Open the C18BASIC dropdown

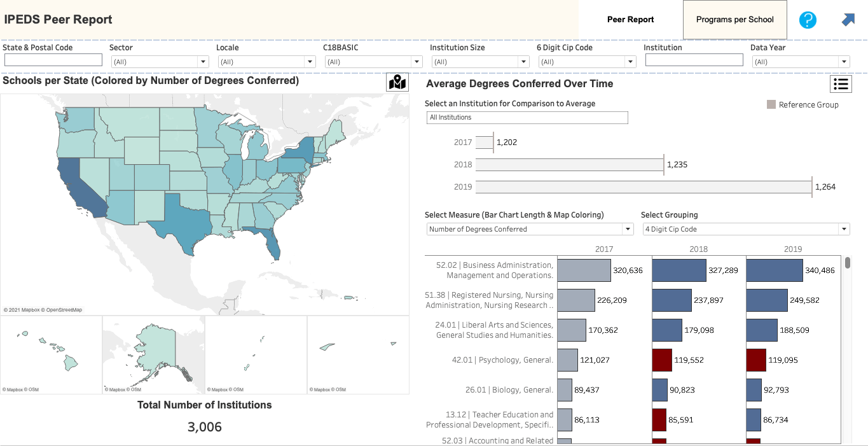coord(373,62)
